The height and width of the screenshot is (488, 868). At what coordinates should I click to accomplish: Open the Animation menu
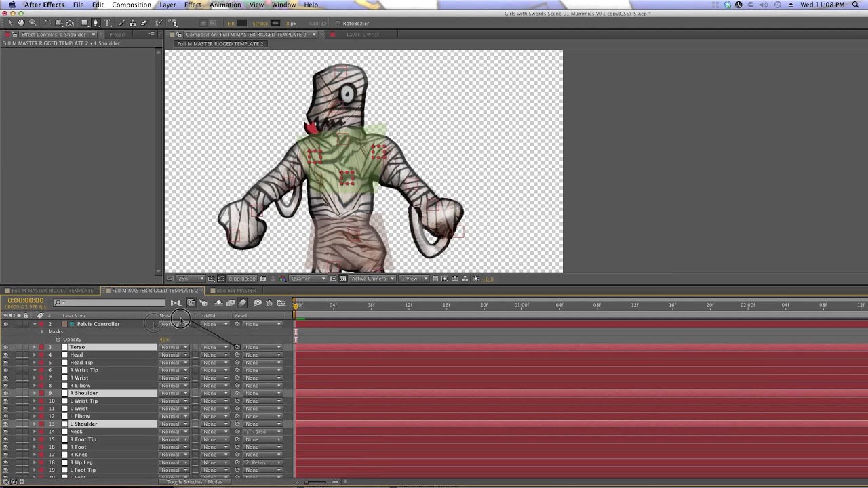pos(224,5)
